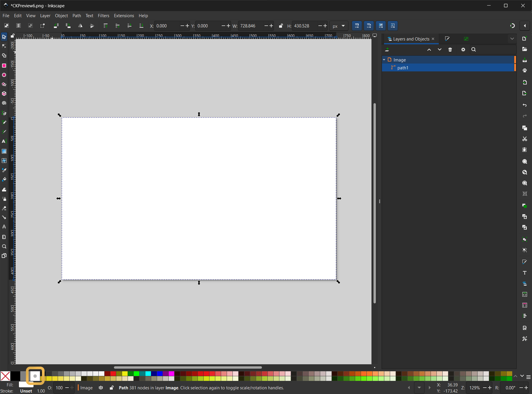Select the Eraser tool
532x394 pixels.
click(x=4, y=208)
